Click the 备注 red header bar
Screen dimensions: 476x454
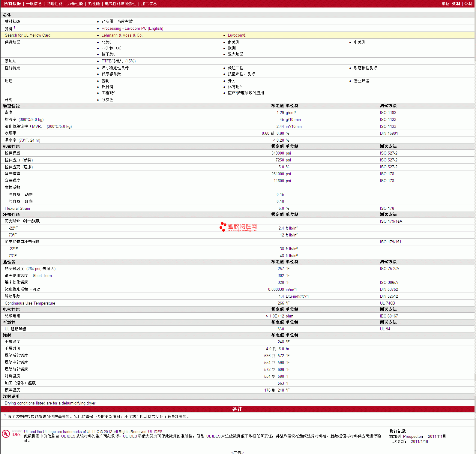(238, 409)
